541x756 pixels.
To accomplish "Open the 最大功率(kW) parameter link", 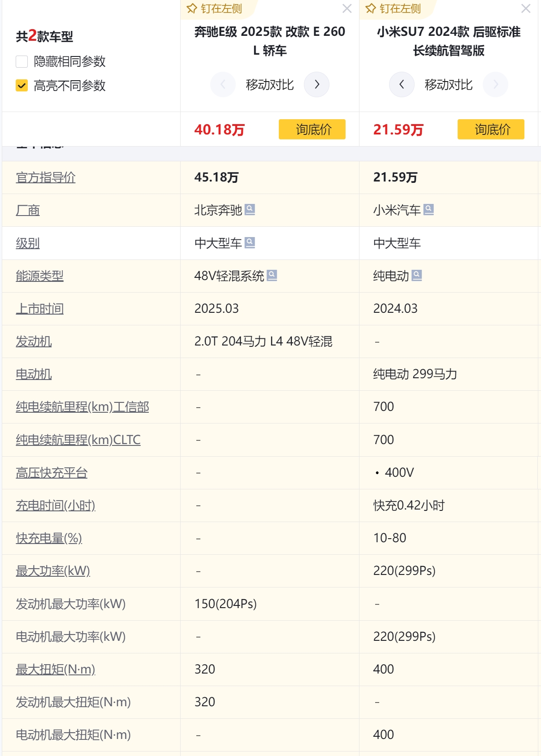I will (53, 571).
